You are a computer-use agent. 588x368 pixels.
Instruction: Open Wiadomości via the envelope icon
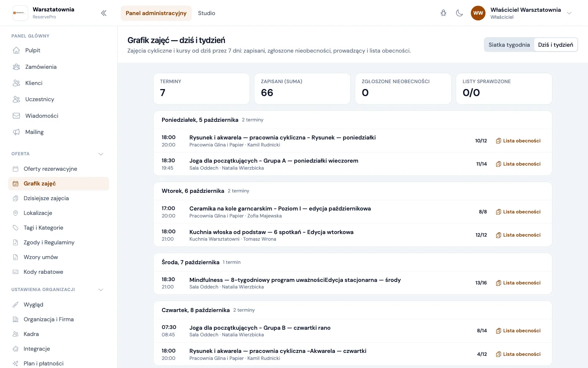tap(16, 116)
